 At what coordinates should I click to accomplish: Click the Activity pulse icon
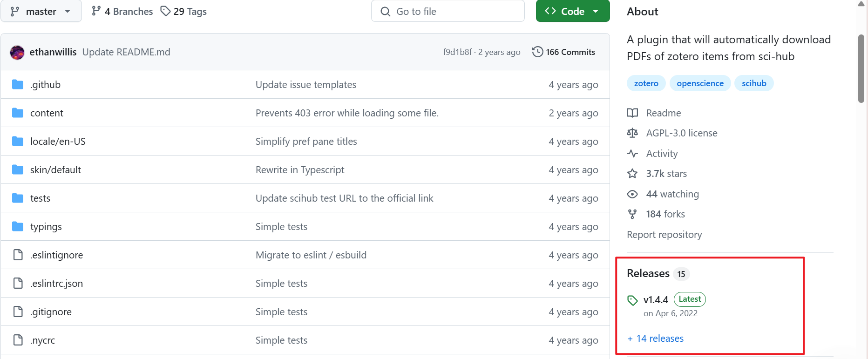coord(632,153)
